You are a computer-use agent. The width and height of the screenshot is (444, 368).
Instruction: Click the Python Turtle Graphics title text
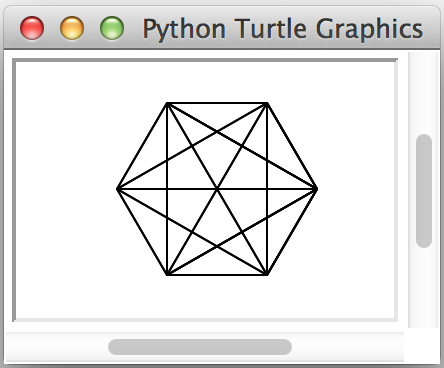click(283, 29)
